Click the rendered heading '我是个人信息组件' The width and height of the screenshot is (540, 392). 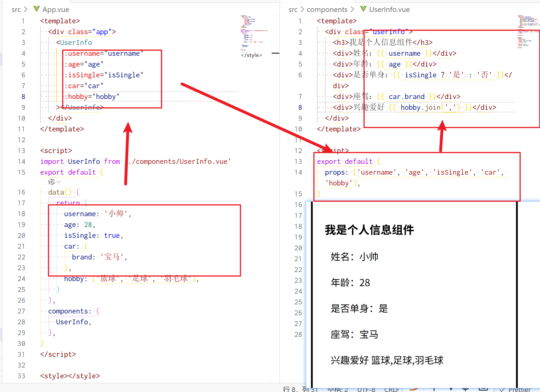(x=369, y=230)
